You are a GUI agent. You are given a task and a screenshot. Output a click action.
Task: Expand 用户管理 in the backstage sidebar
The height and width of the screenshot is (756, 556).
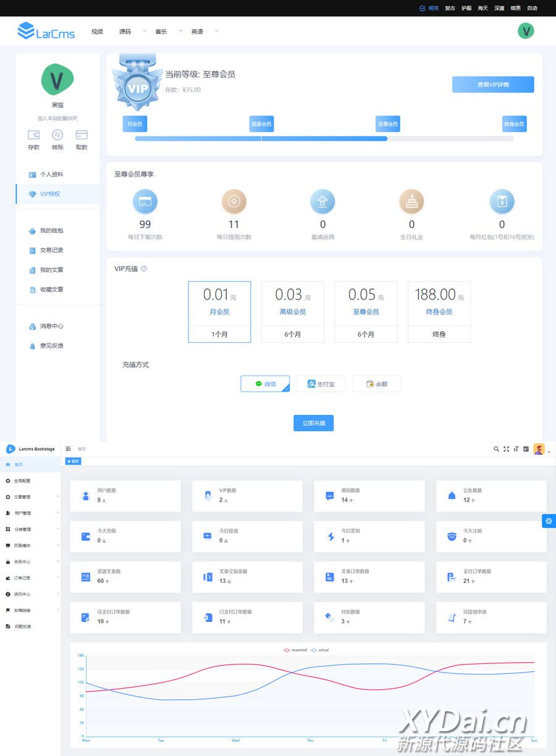point(32,513)
